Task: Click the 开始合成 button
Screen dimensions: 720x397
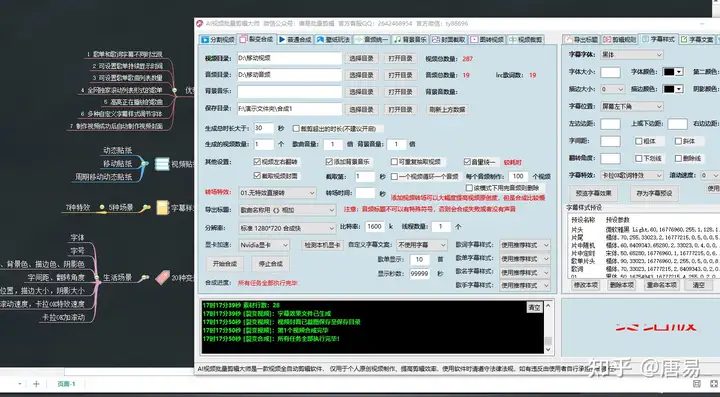Action: point(225,264)
